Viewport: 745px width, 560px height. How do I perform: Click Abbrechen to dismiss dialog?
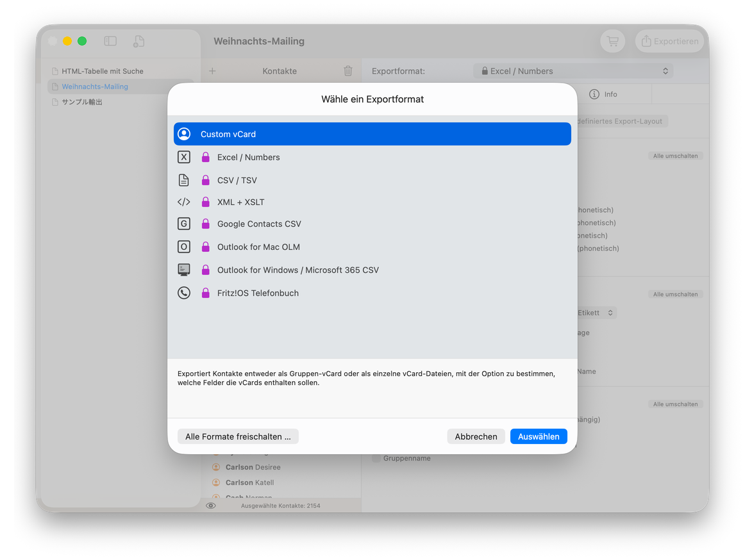pos(476,436)
